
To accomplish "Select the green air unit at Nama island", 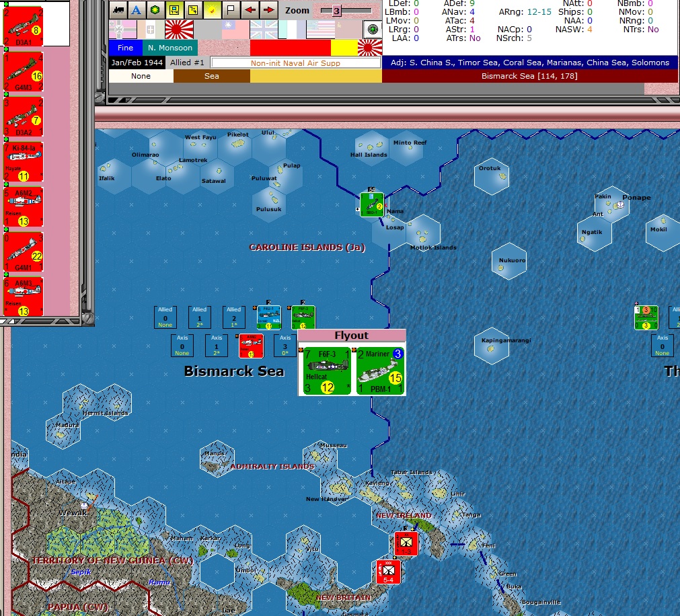I will [372, 204].
